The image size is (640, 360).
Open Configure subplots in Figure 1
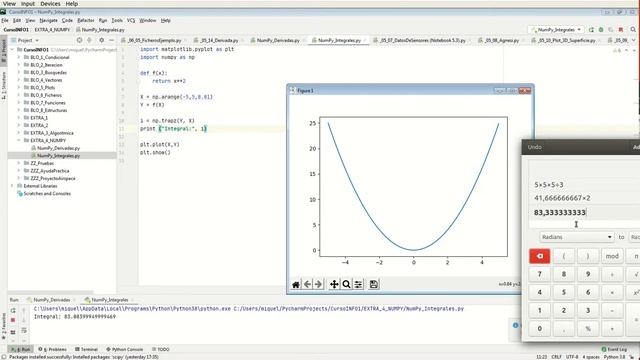(x=358, y=284)
